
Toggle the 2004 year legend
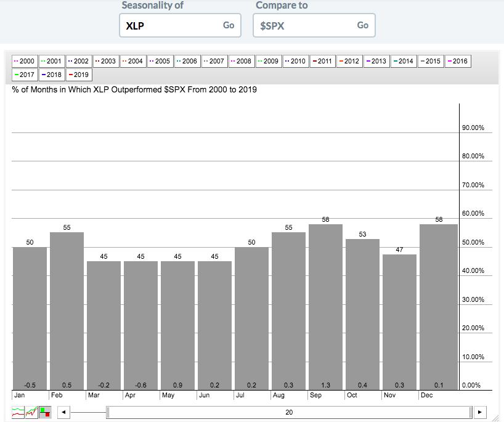click(x=133, y=61)
